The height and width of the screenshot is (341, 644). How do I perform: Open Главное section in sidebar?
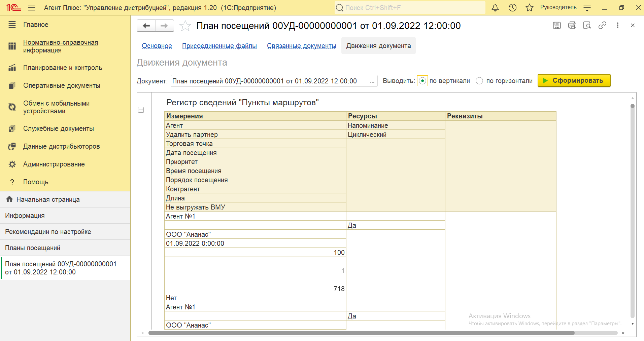coord(36,25)
